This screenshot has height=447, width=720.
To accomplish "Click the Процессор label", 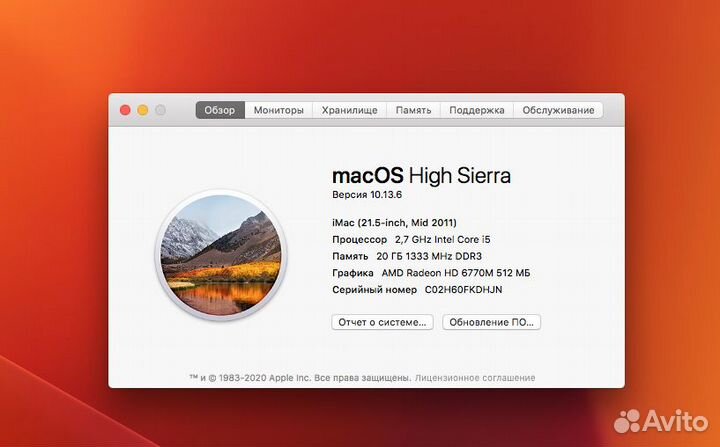I will [360, 240].
